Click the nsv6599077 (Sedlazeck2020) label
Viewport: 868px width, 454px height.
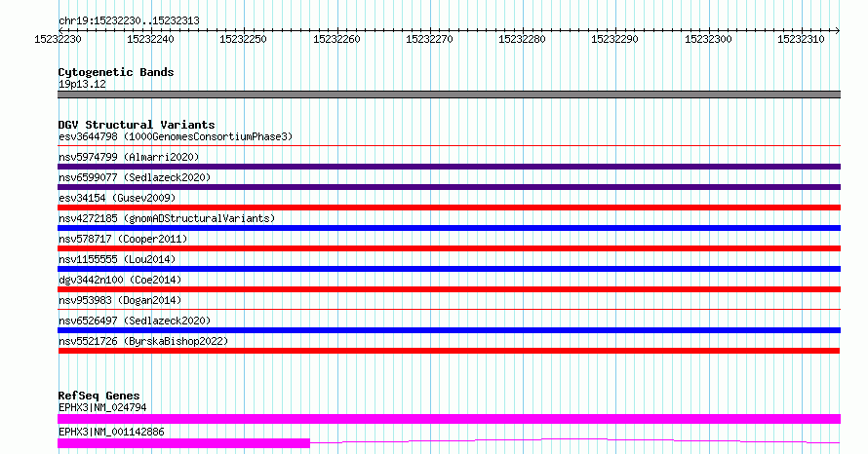point(135,177)
